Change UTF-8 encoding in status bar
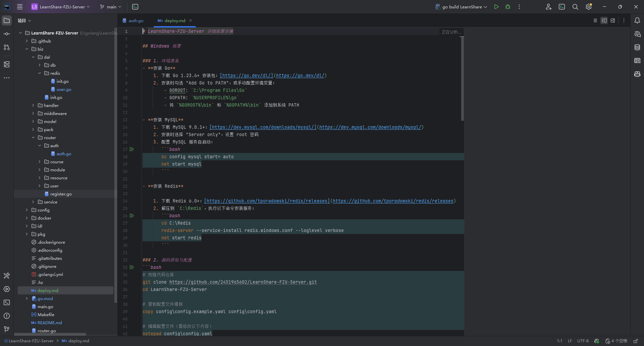 (583, 341)
